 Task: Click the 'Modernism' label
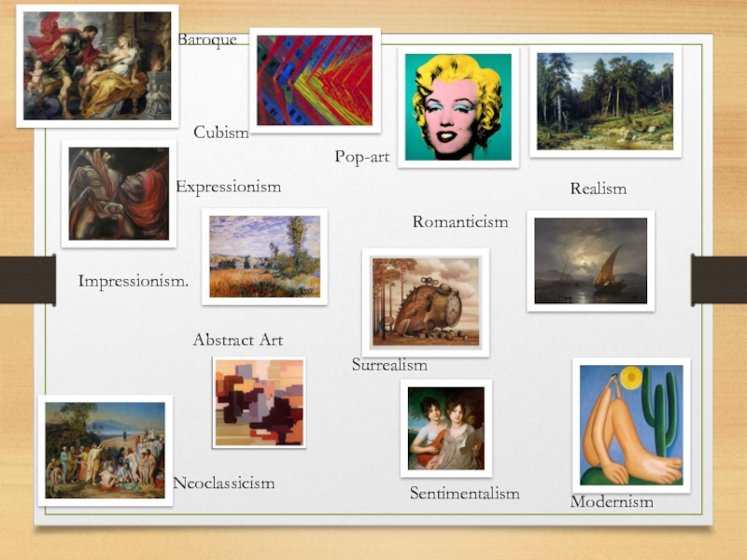[612, 501]
